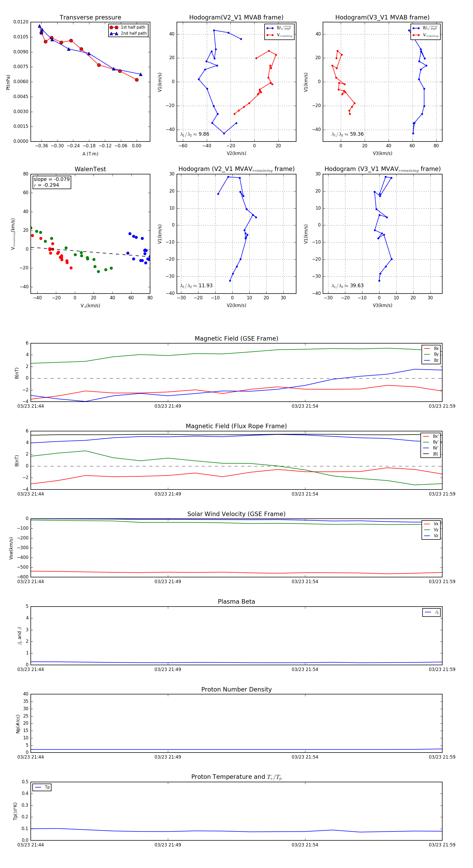Click the 'V3(km/s)' label under the V3_V1 MVAB hodogram
The height and width of the screenshot is (868, 473).
click(382, 153)
